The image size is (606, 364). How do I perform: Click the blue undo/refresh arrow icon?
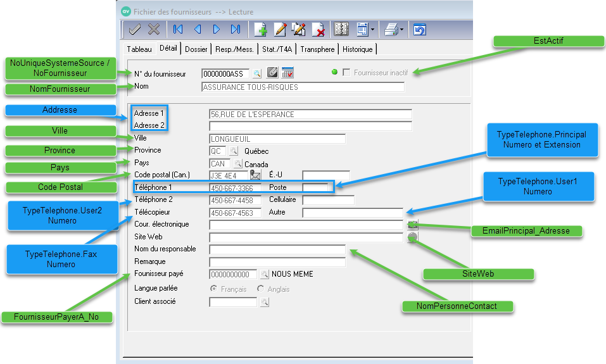click(419, 29)
